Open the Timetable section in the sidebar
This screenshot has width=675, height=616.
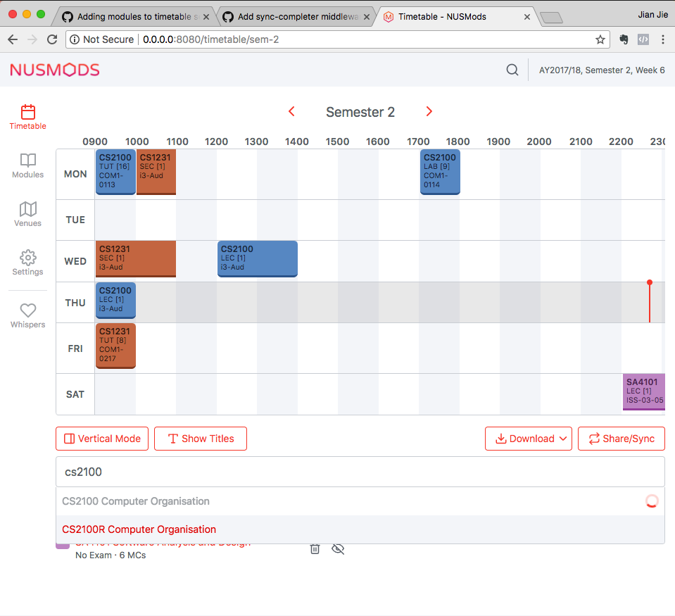pos(27,116)
